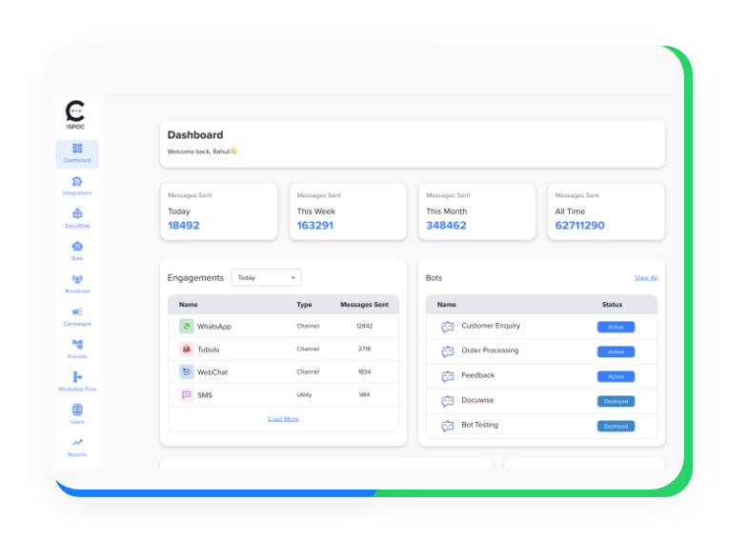Click the Customer Enquiry bot name

[491, 326]
